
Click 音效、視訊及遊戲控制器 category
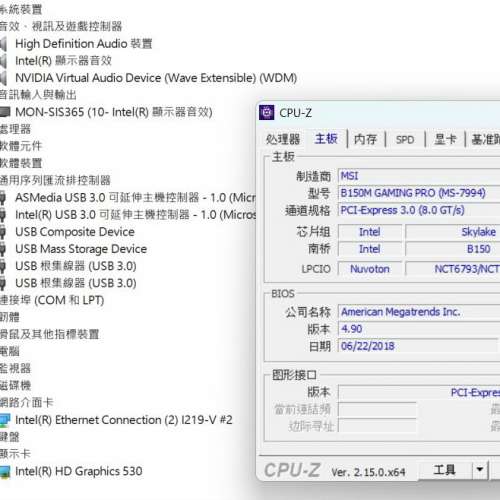pyautogui.click(x=61, y=26)
